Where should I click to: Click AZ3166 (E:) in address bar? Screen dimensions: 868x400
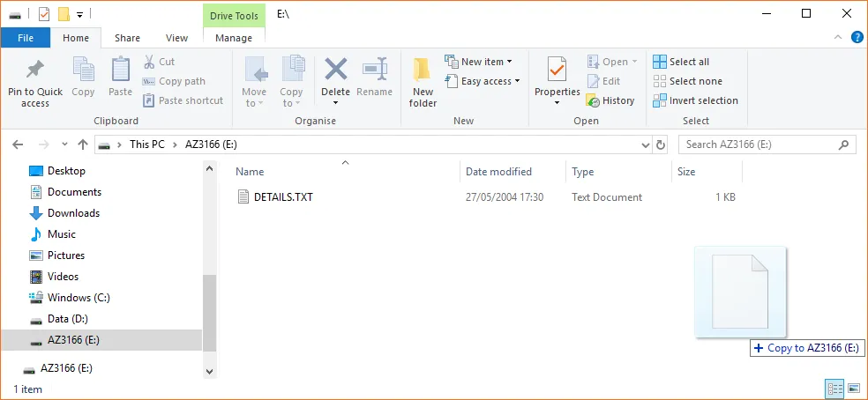coord(212,144)
